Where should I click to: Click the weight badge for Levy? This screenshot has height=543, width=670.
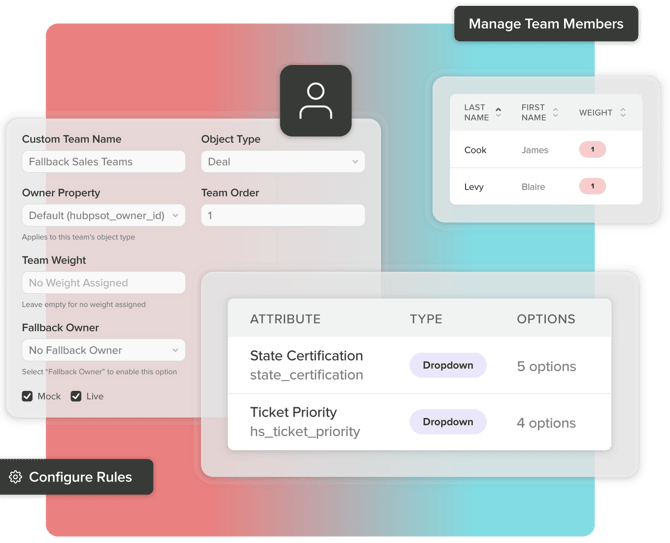592,186
